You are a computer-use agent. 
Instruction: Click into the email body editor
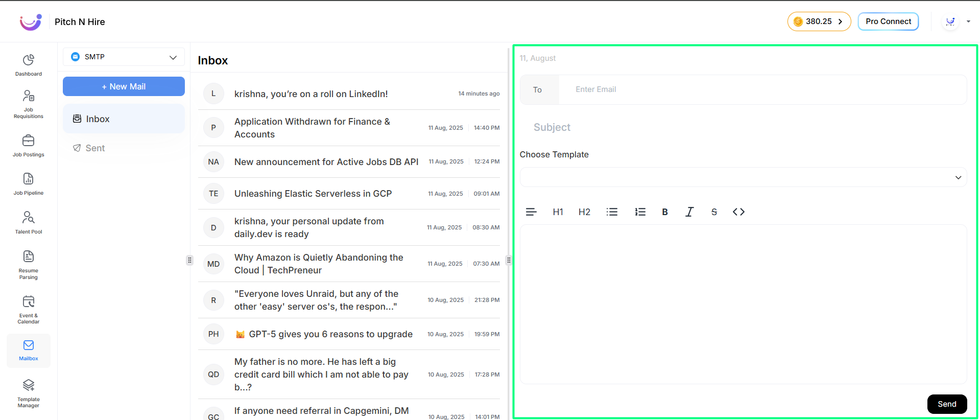(x=743, y=304)
